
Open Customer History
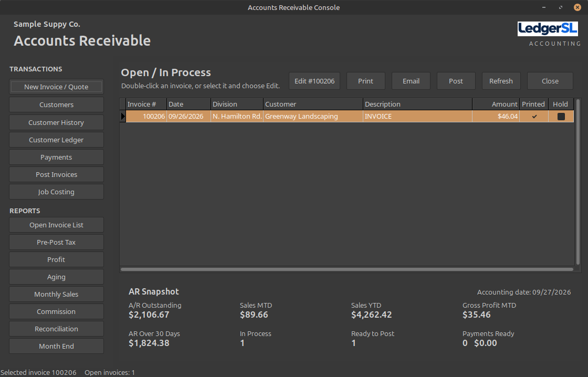(56, 123)
